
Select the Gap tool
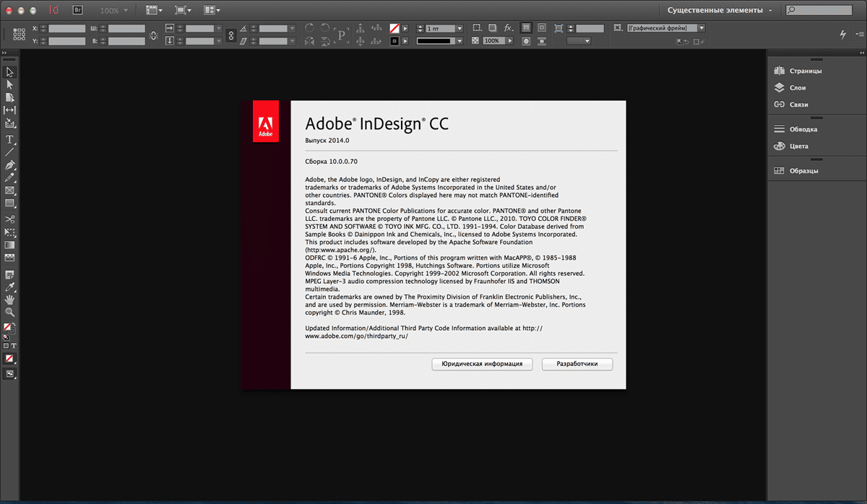point(10,110)
